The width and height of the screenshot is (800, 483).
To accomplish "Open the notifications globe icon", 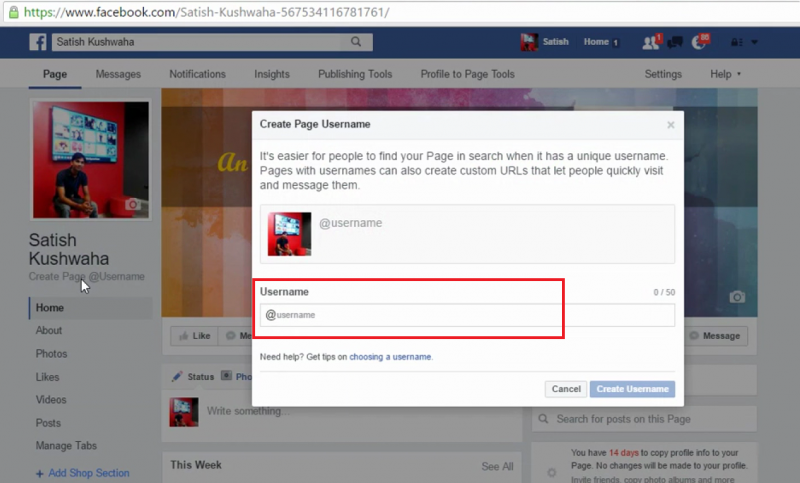I will (x=699, y=42).
